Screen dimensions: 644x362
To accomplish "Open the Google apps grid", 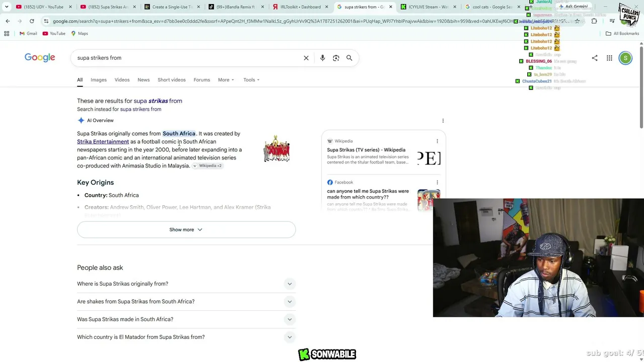I will tap(609, 58).
